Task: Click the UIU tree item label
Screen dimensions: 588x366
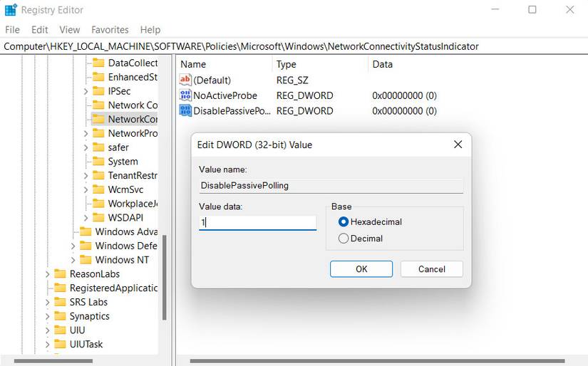Action: [77, 330]
